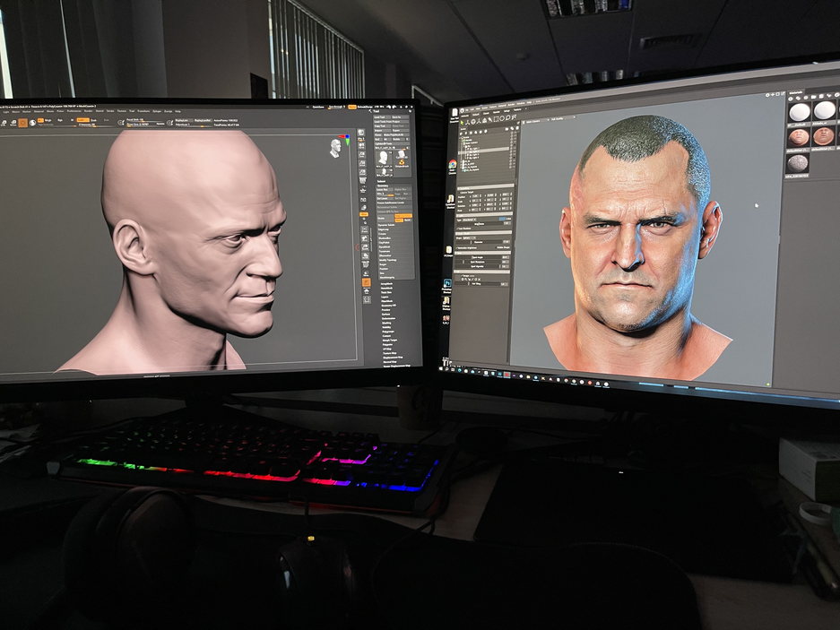Select the head sculpt tool thumbnail in Tool palette
The image size is (840, 630).
[384, 158]
